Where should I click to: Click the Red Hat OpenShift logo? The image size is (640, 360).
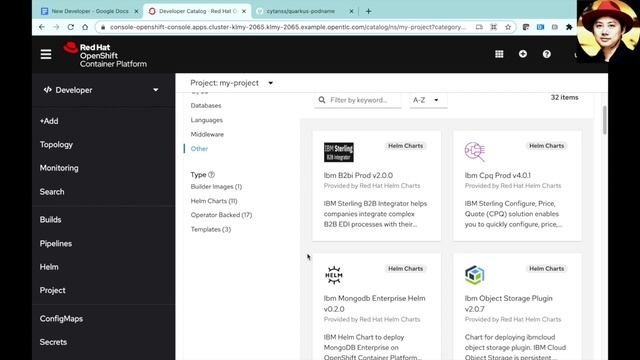(x=105, y=55)
